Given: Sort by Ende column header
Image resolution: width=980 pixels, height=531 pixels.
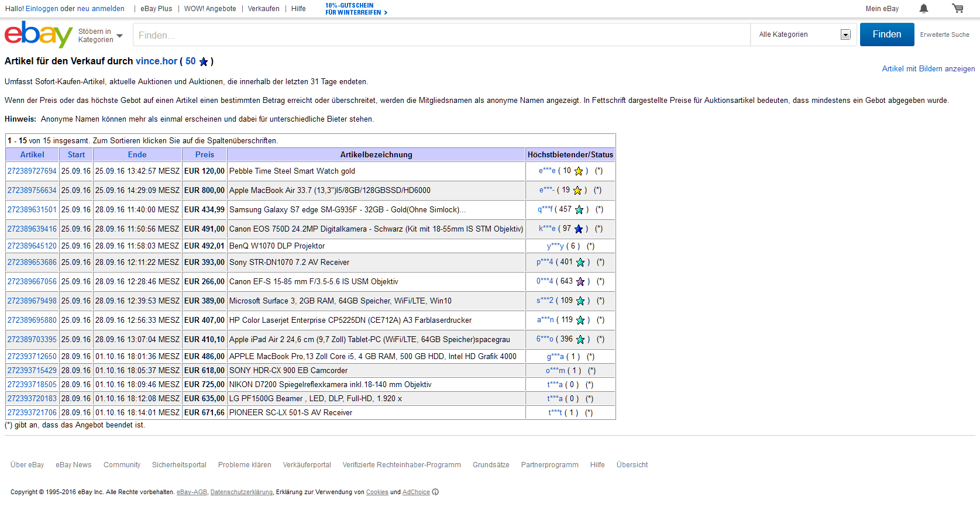Looking at the screenshot, I should pyautogui.click(x=137, y=155).
